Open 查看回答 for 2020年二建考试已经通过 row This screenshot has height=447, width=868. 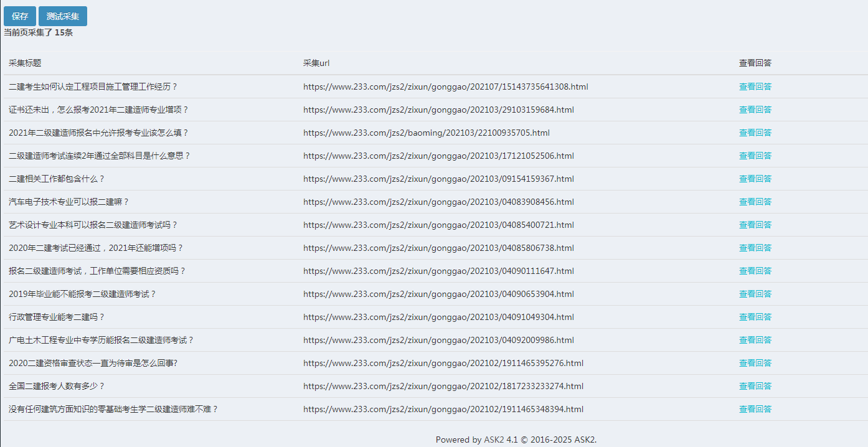tap(755, 248)
